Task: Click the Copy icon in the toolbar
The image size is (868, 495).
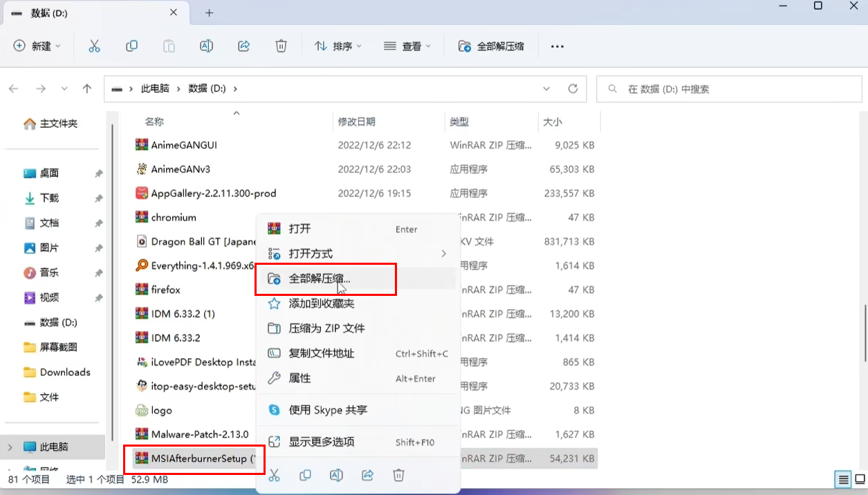Action: point(131,46)
